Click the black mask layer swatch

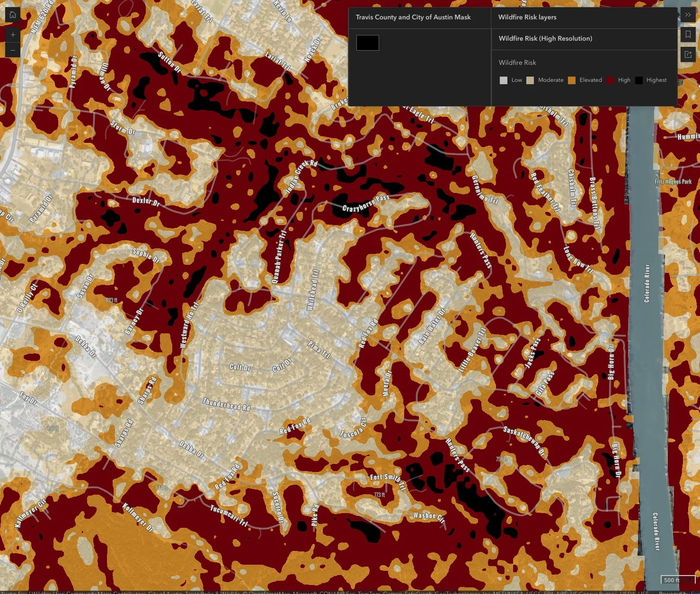[x=368, y=43]
